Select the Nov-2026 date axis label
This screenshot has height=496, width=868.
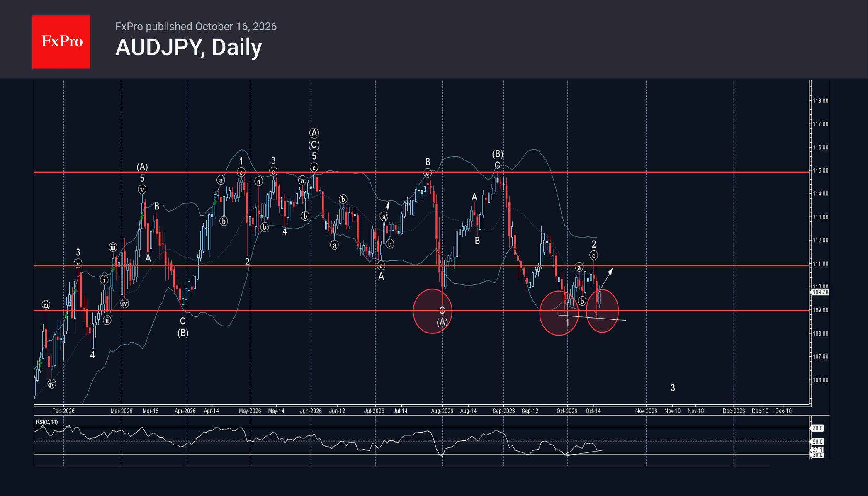[646, 411]
